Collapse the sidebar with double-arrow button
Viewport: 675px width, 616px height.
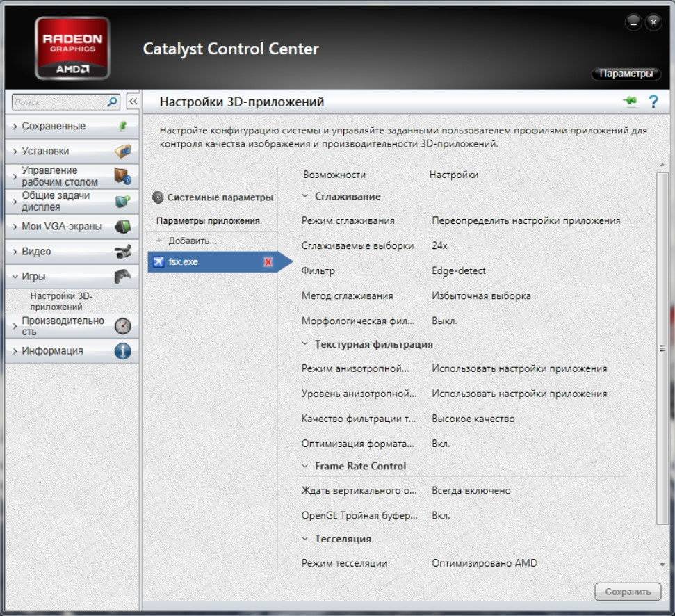132,102
